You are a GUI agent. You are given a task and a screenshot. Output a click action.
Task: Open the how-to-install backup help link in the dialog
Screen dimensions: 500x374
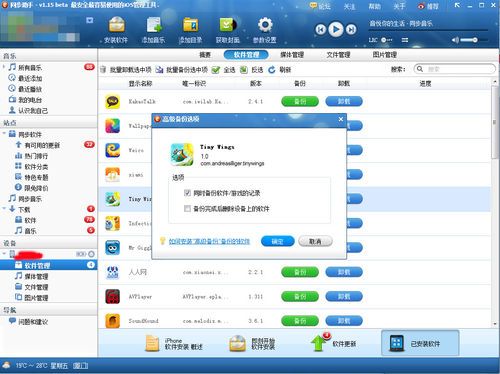tap(209, 241)
